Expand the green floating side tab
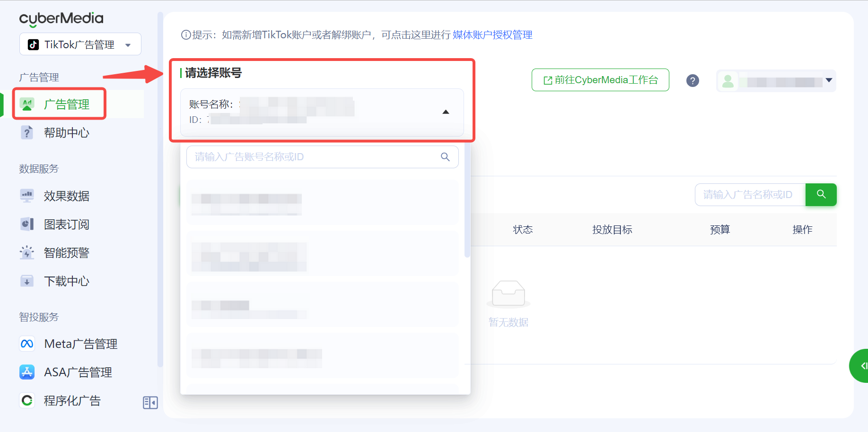Viewport: 868px width, 432px height. (x=861, y=365)
